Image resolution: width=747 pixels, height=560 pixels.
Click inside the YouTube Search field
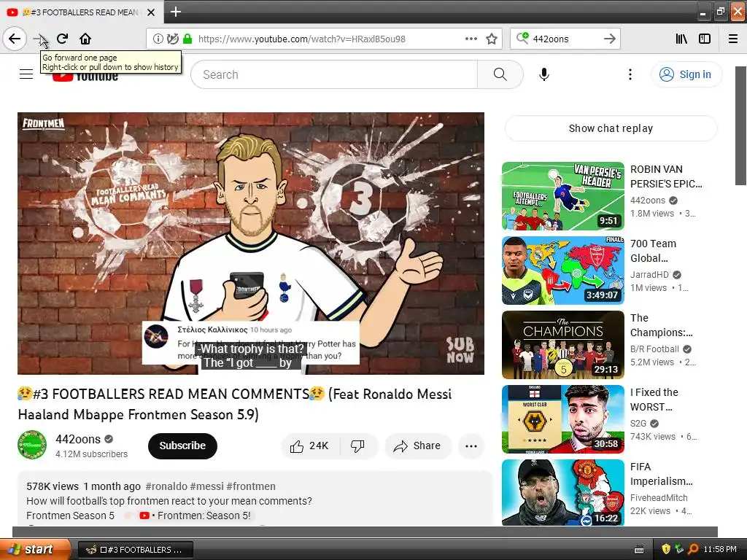click(x=334, y=74)
